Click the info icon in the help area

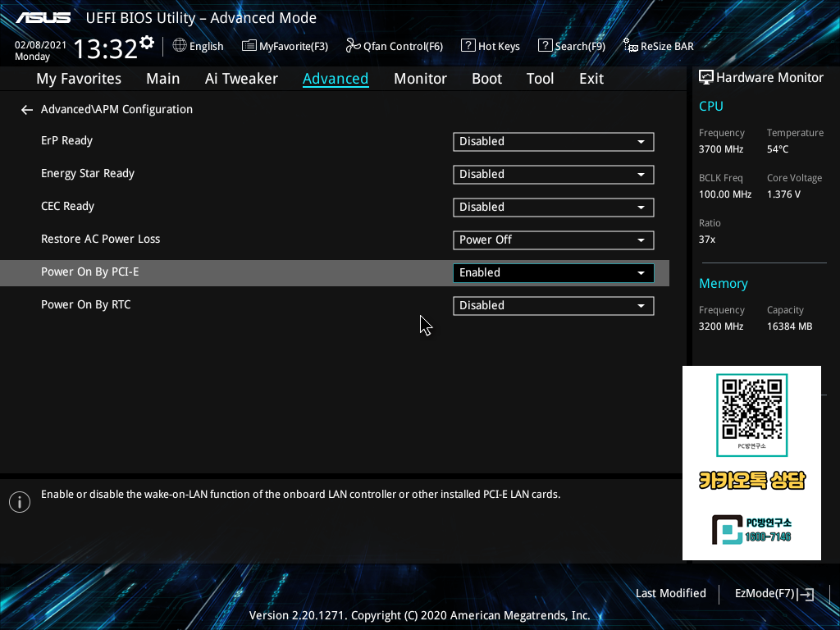coord(20,502)
